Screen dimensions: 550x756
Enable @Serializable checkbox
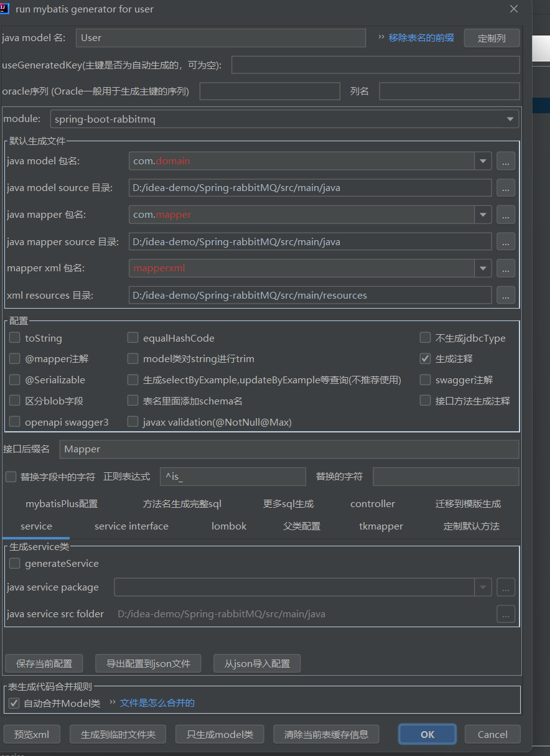coord(15,380)
